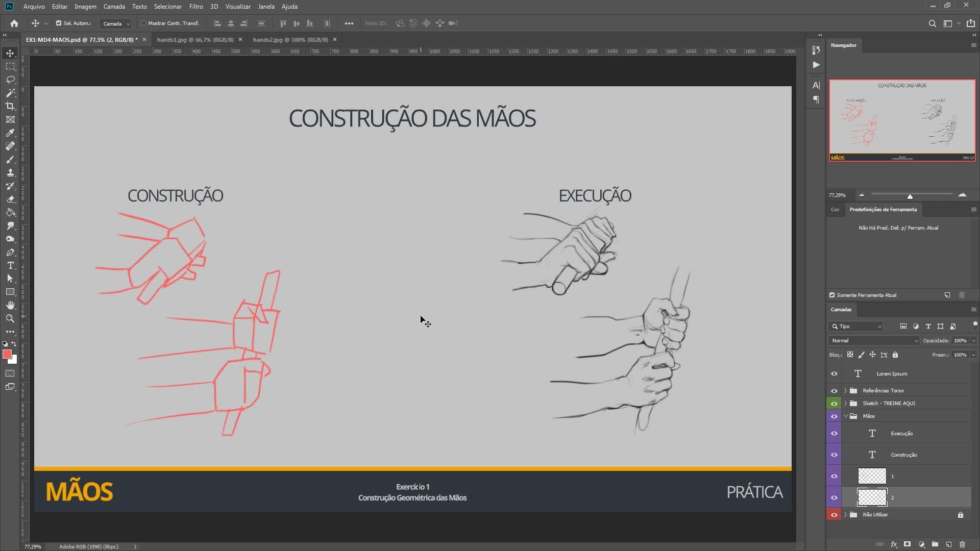This screenshot has width=980, height=551.
Task: Open the Filtro menu
Action: point(196,7)
